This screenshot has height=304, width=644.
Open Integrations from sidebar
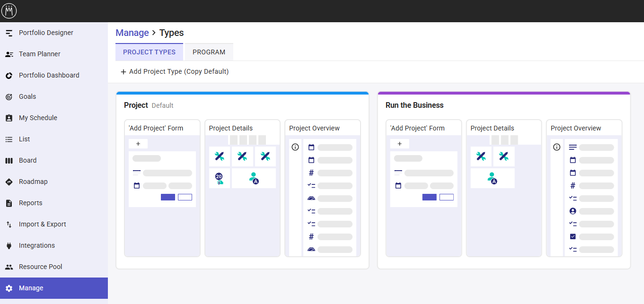[37, 245]
